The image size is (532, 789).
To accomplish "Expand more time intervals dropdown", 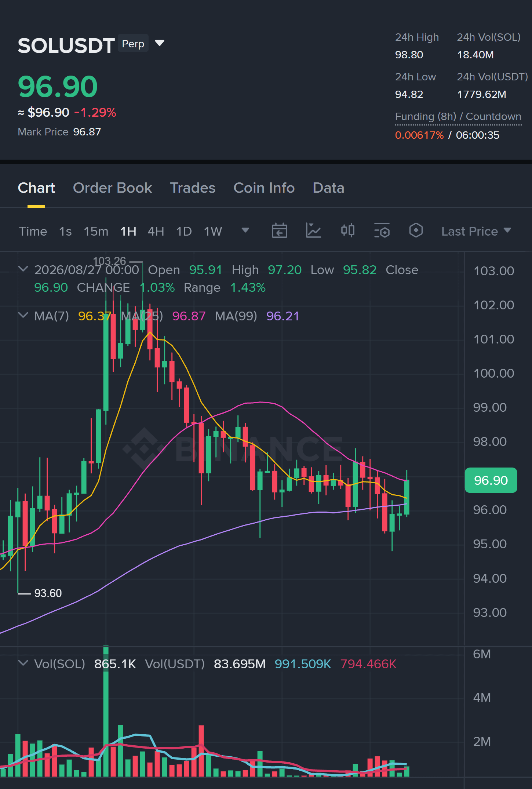I will click(x=245, y=230).
